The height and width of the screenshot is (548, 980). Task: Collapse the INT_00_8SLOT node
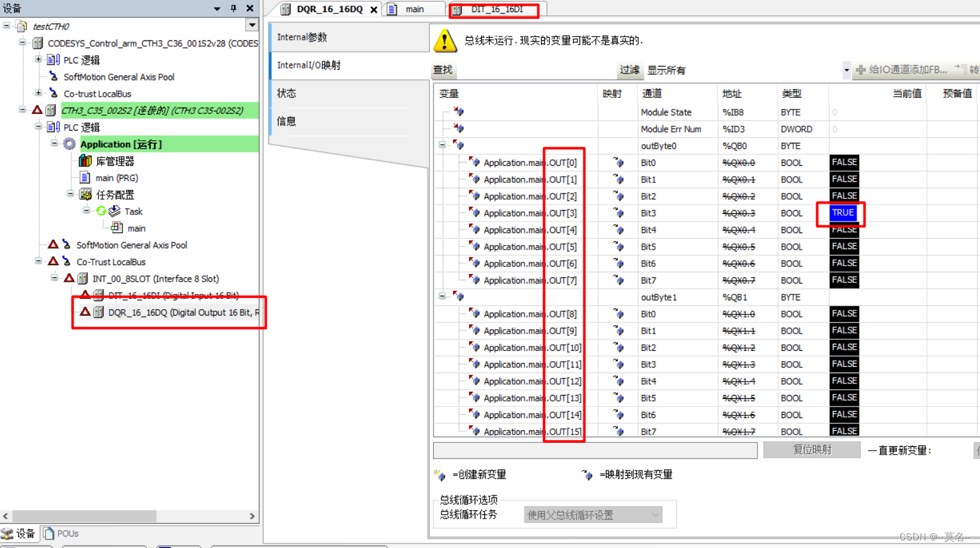click(x=54, y=278)
